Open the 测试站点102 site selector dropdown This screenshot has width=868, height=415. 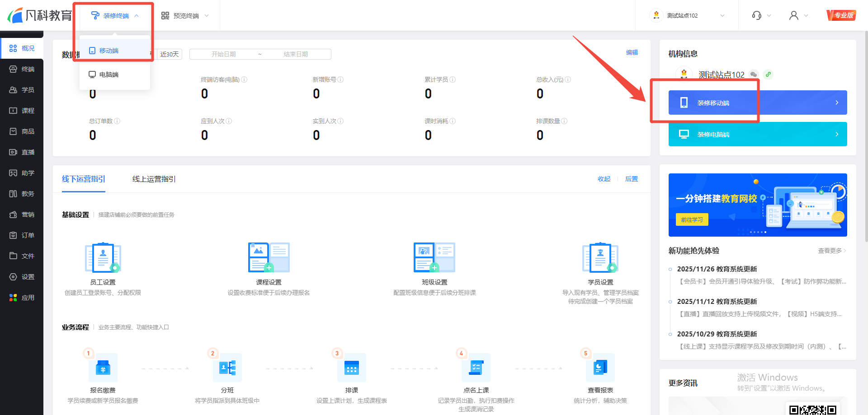click(687, 16)
